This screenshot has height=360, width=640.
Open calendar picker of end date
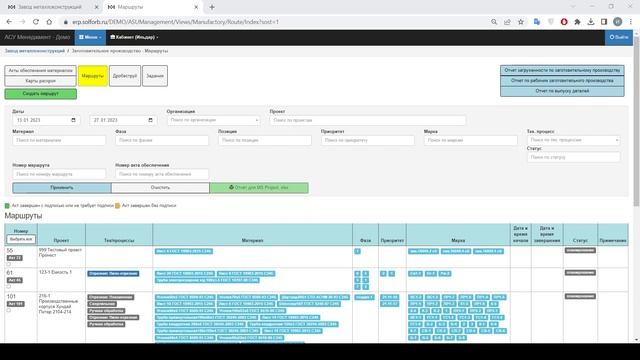point(150,120)
